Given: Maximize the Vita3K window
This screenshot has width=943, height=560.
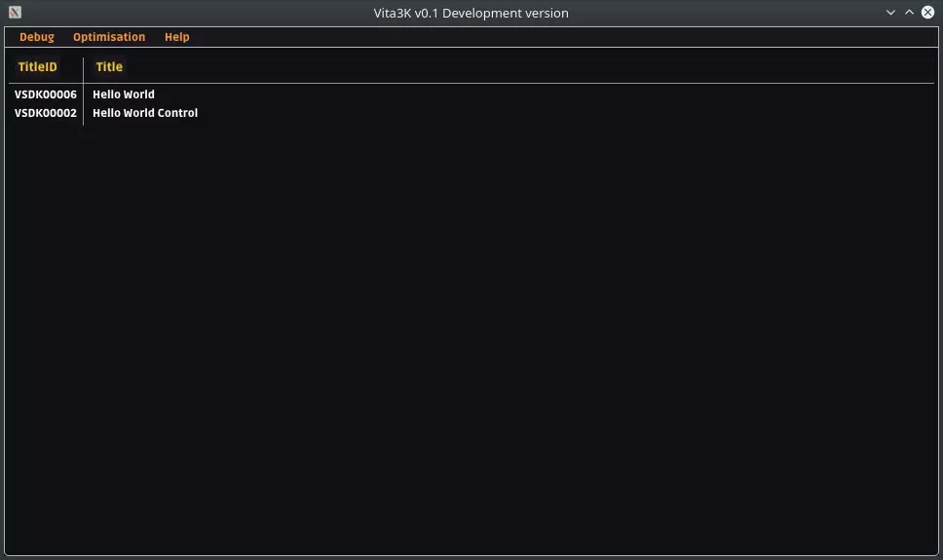Looking at the screenshot, I should click(909, 13).
